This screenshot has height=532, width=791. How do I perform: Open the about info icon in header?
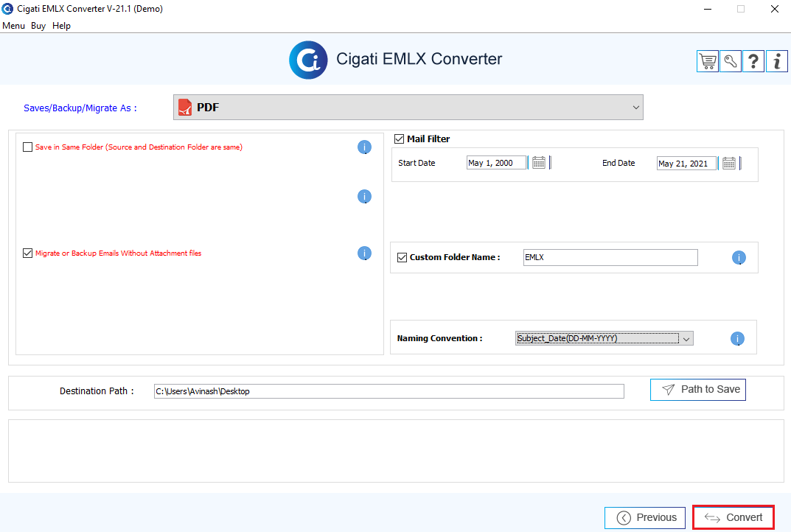coord(777,61)
